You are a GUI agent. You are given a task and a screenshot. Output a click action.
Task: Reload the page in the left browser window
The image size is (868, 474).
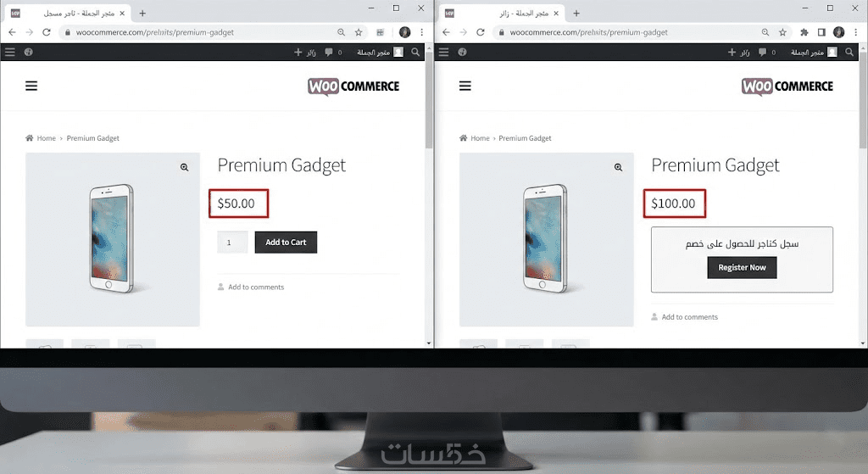point(47,32)
